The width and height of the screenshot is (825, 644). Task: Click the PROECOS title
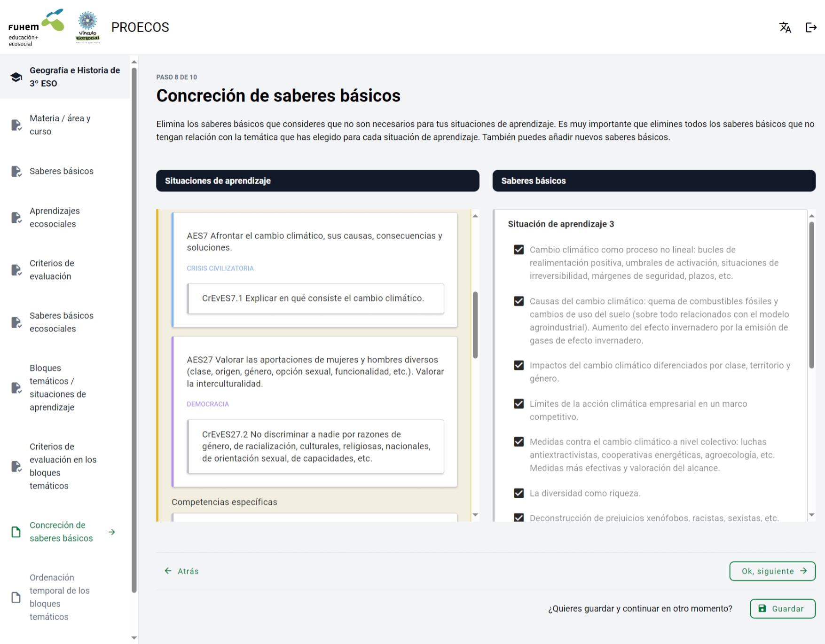pos(140,27)
